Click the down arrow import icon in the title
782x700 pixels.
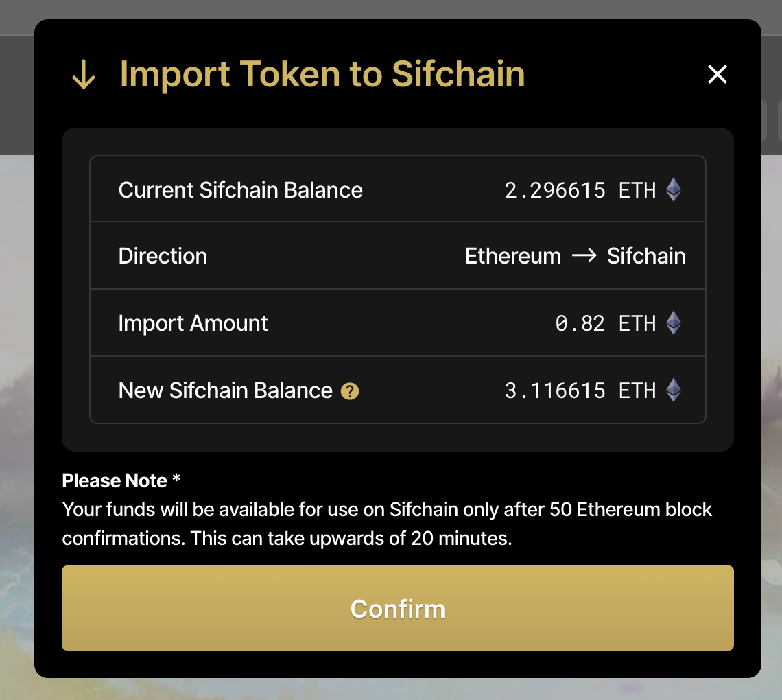[84, 75]
